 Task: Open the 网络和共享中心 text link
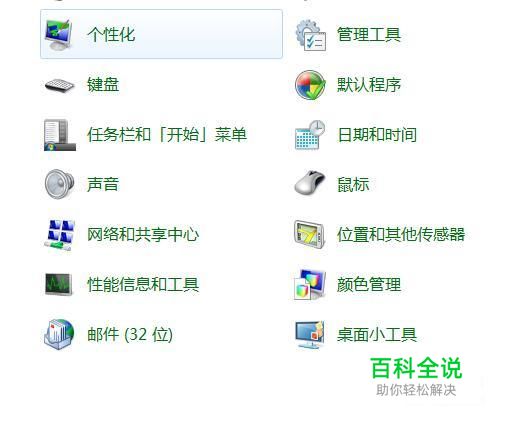pyautogui.click(x=143, y=234)
